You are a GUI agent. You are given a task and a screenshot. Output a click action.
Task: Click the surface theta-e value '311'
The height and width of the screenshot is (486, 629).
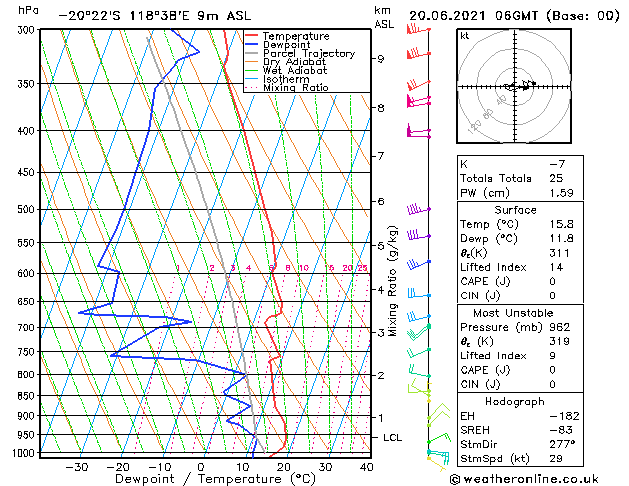pyautogui.click(x=560, y=253)
